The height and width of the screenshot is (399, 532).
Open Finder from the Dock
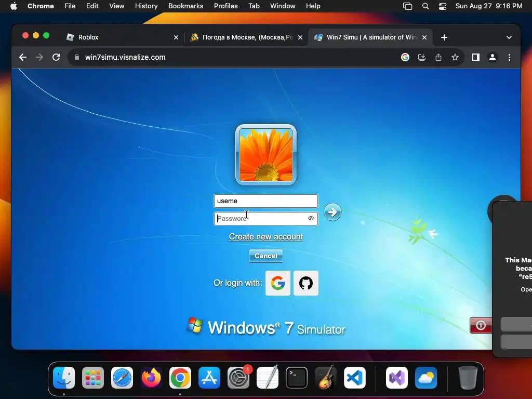coord(64,378)
